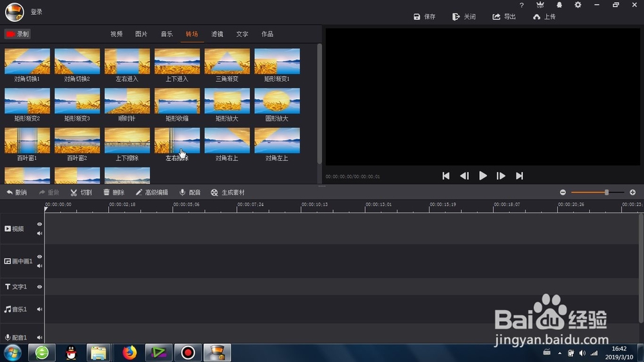Switch to the 音乐 tab

(167, 34)
